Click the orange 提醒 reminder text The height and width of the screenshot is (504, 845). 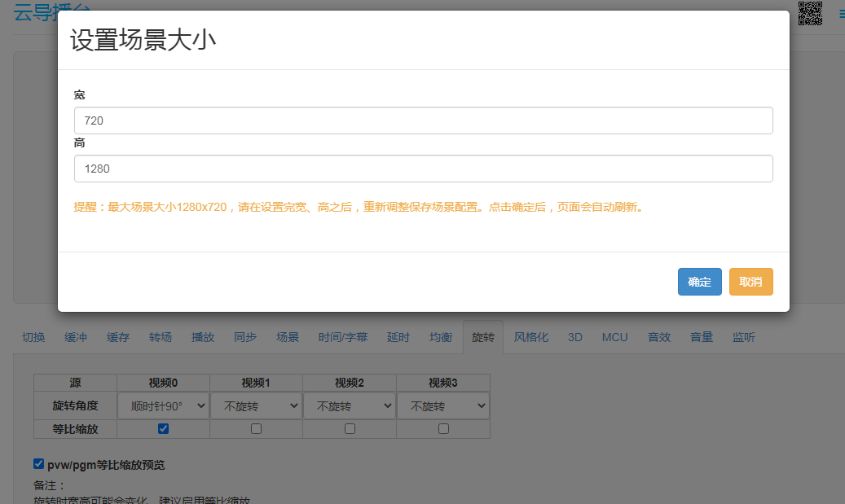coord(359,207)
